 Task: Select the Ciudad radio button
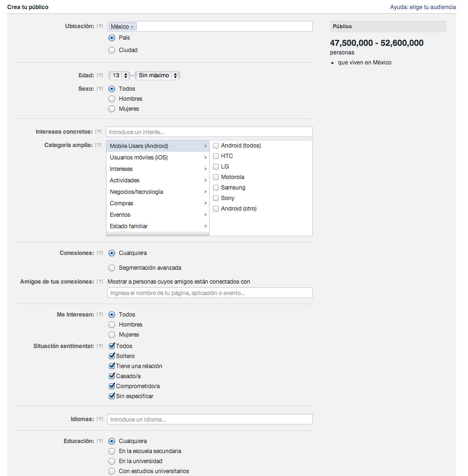(x=112, y=50)
